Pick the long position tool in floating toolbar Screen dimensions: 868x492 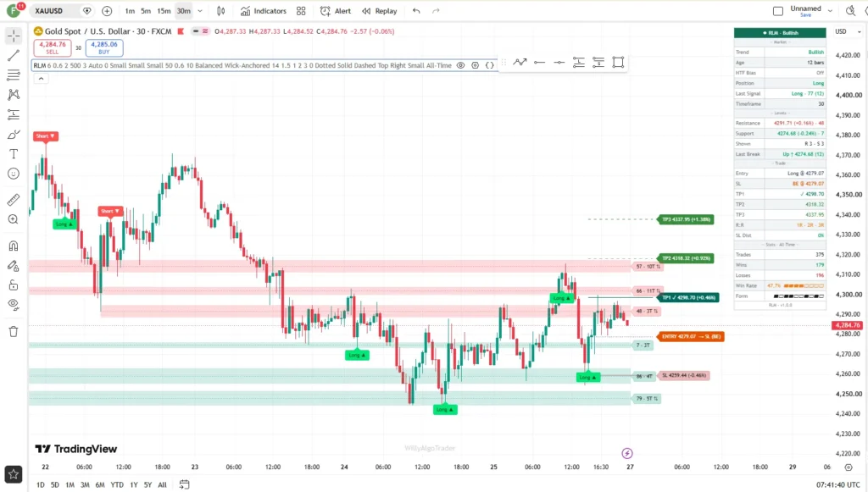pos(578,63)
